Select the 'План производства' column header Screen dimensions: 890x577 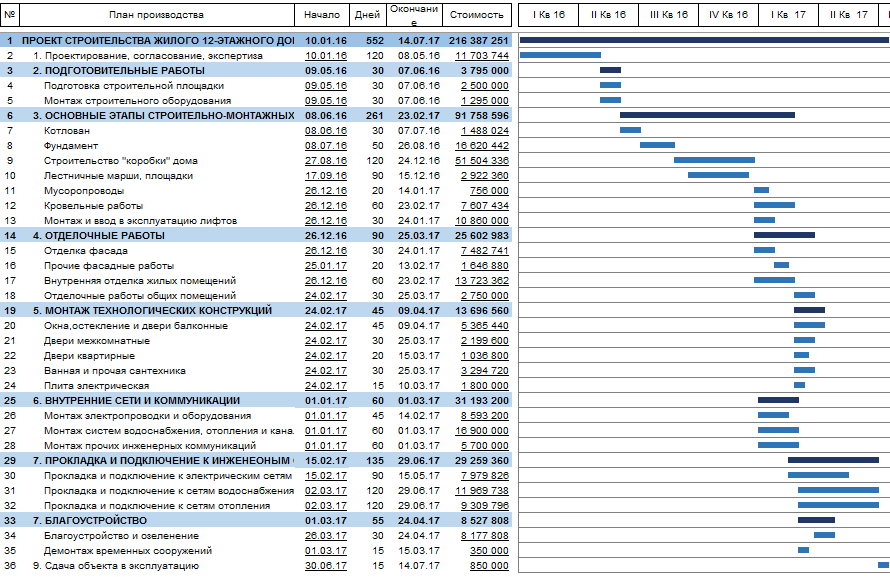(x=157, y=15)
